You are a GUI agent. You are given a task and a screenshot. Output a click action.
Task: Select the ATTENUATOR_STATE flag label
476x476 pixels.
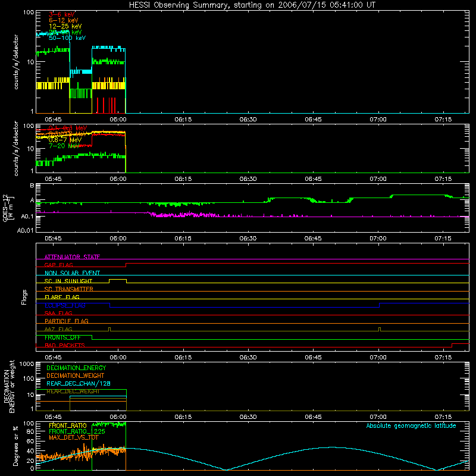coord(72,257)
